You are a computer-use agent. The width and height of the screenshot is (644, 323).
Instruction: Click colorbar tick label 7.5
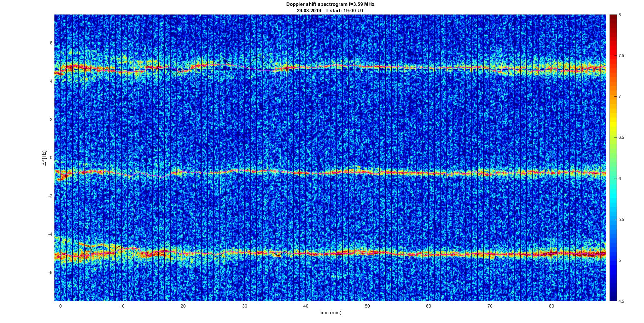click(621, 56)
